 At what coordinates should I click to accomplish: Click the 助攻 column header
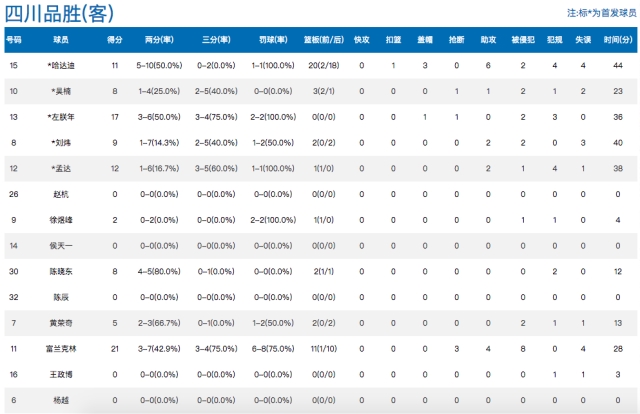[x=488, y=40]
